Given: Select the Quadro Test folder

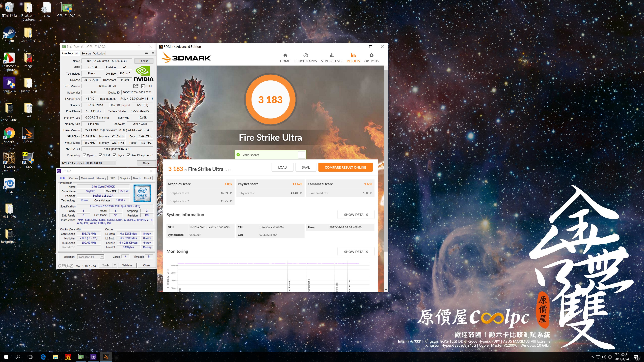Looking at the screenshot, I should click(x=28, y=85).
